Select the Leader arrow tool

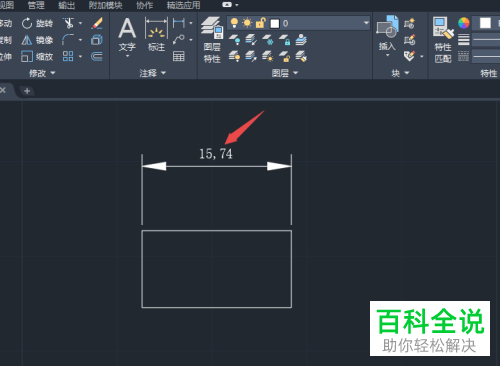coord(179,40)
